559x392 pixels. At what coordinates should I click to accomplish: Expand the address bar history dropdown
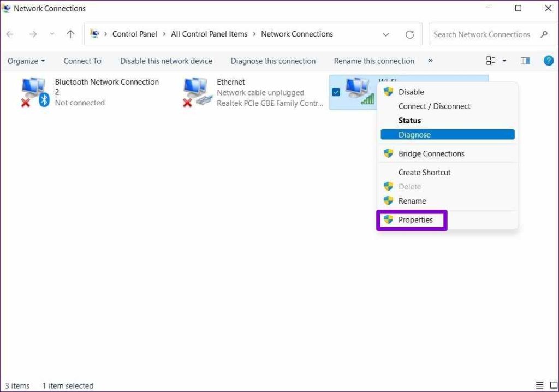386,34
